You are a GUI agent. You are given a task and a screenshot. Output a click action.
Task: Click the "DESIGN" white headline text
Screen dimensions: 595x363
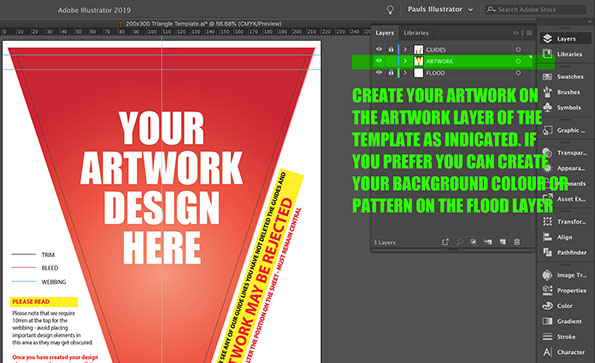click(162, 207)
